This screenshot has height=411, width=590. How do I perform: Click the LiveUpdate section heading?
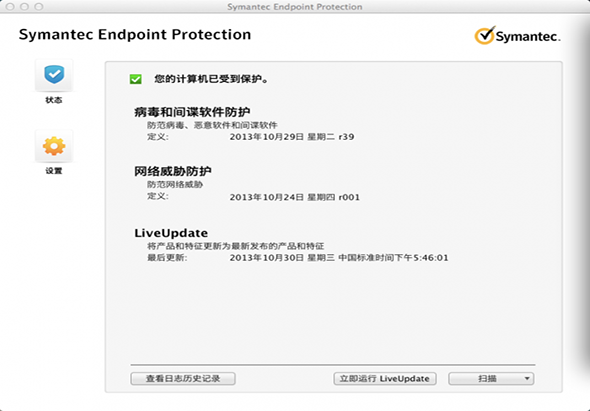(171, 233)
